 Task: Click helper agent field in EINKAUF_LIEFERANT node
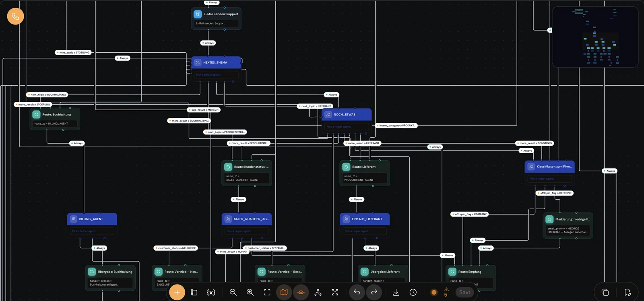click(365, 231)
